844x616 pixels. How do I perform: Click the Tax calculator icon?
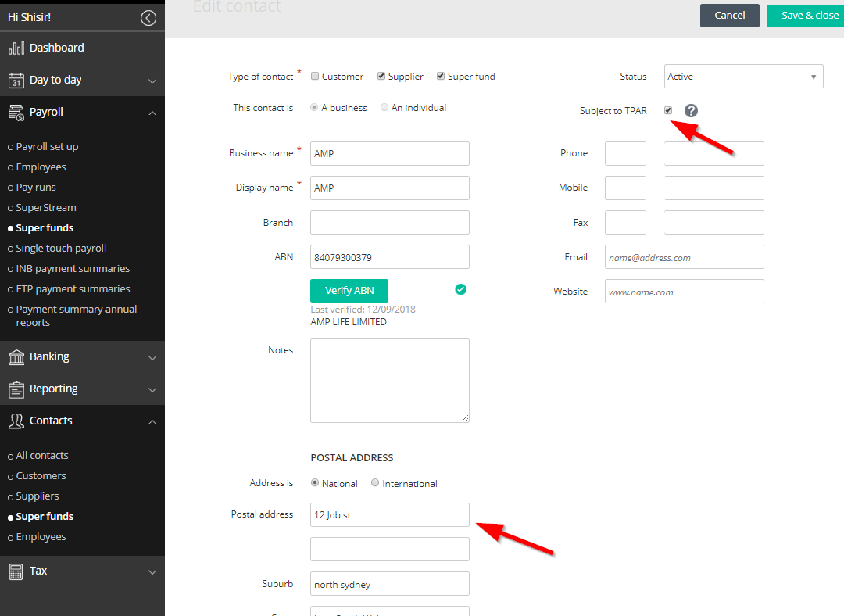tap(16, 571)
